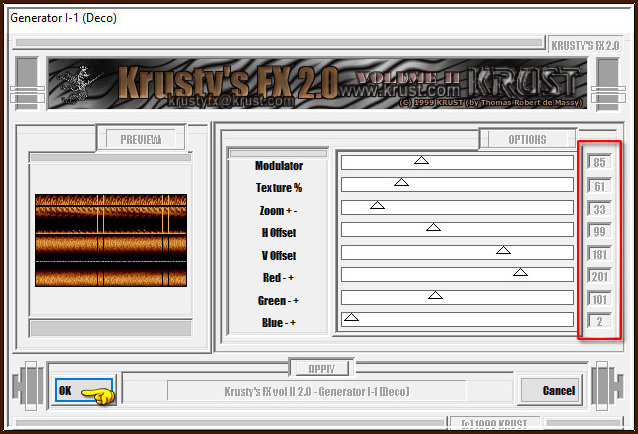The image size is (638, 434).
Task: Click the Blue - + label
Action: coord(279,323)
